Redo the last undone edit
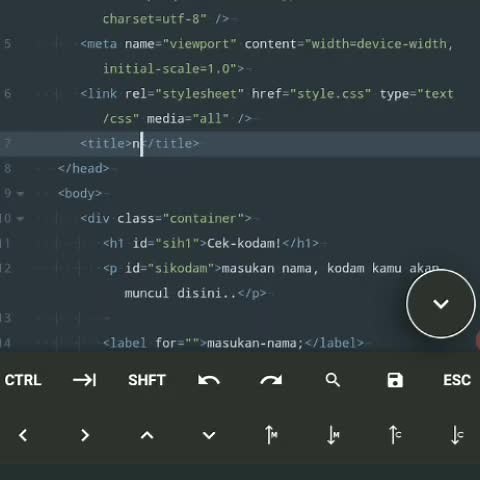 point(271,380)
